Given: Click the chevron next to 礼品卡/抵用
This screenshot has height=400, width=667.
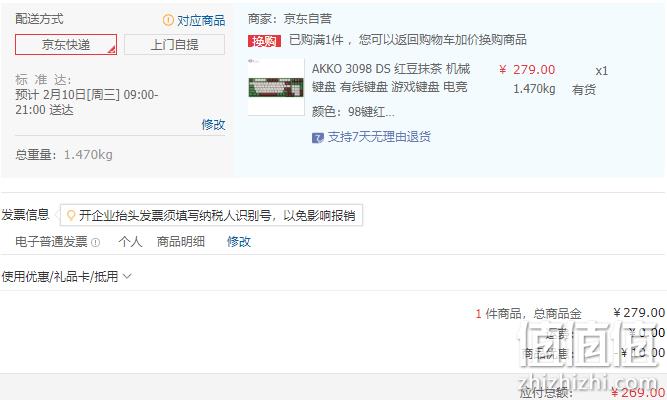Looking at the screenshot, I should [x=127, y=276].
